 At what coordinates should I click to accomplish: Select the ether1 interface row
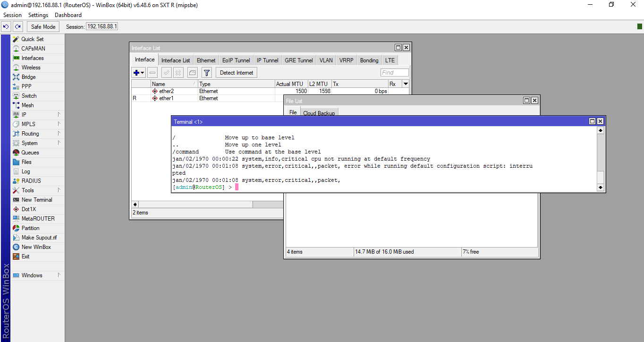coord(208,98)
